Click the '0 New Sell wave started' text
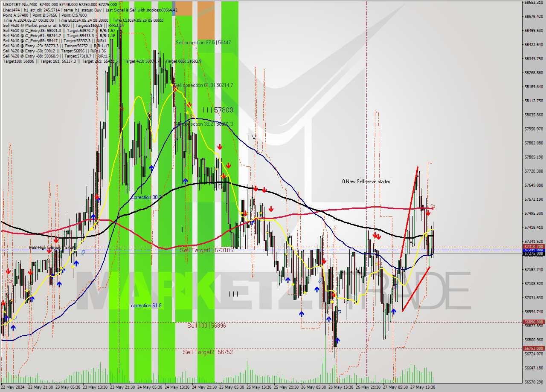The height and width of the screenshot is (392, 546). (366, 182)
